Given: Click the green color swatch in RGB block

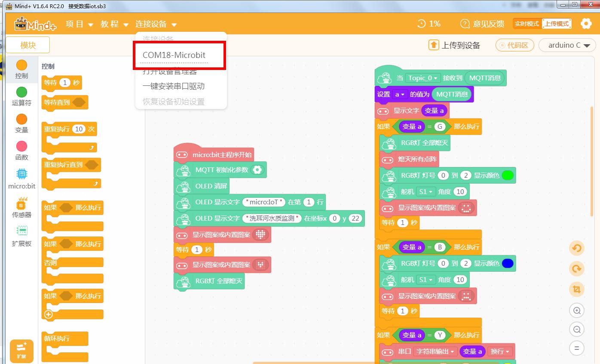Looking at the screenshot, I should coord(508,175).
